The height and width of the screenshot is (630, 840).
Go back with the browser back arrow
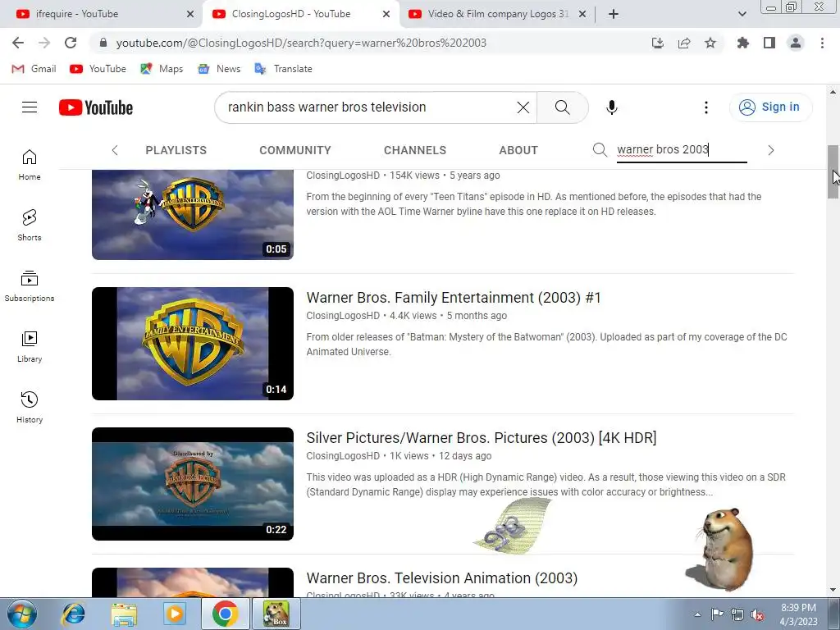pyautogui.click(x=18, y=43)
